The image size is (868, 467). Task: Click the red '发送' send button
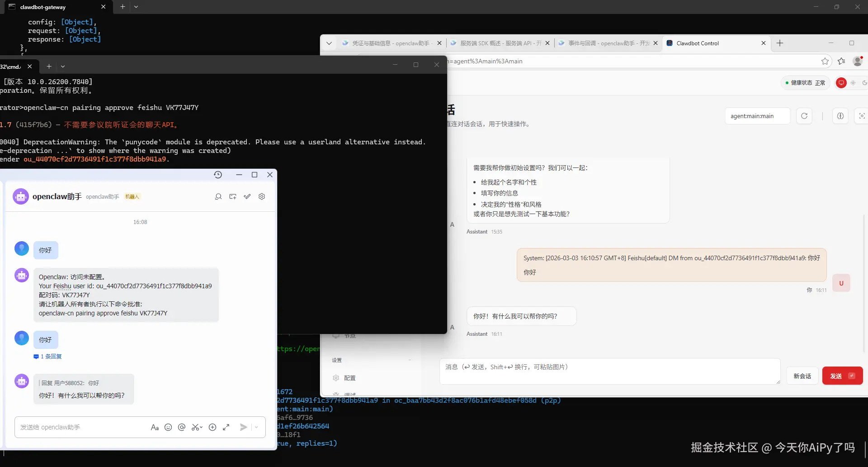click(x=843, y=376)
